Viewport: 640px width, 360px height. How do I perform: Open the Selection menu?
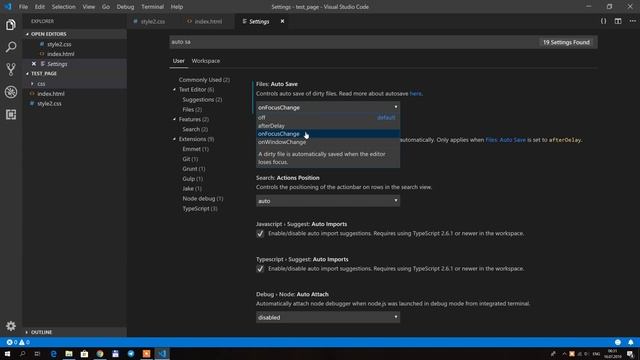click(x=63, y=7)
